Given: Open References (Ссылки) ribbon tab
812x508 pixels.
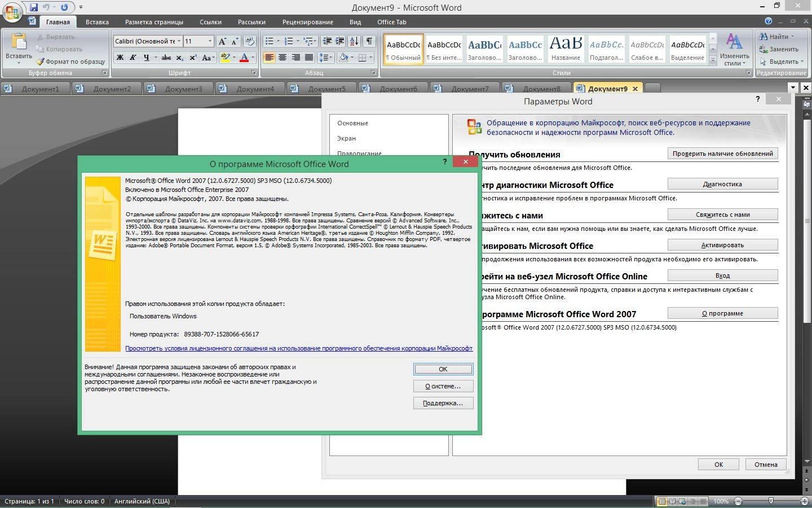Looking at the screenshot, I should tap(210, 22).
